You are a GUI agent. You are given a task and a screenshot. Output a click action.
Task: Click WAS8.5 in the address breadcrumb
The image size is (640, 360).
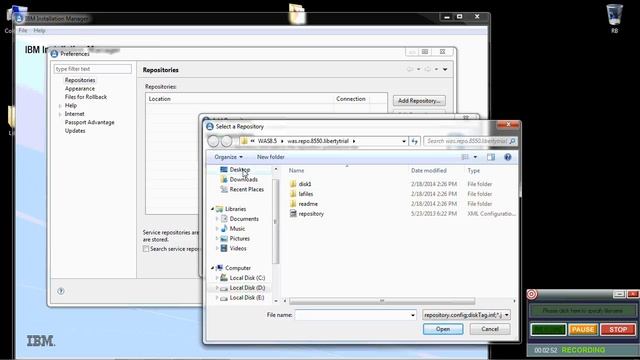(267, 141)
